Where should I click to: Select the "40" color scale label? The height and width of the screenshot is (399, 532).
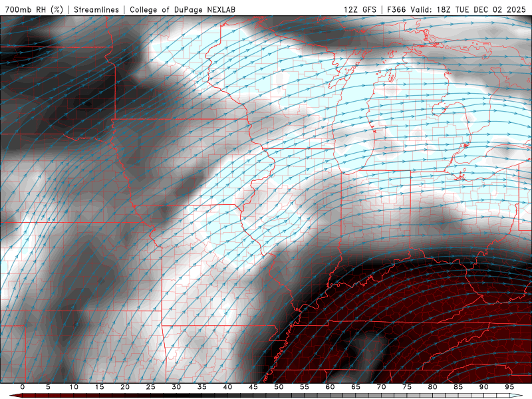[227, 387]
